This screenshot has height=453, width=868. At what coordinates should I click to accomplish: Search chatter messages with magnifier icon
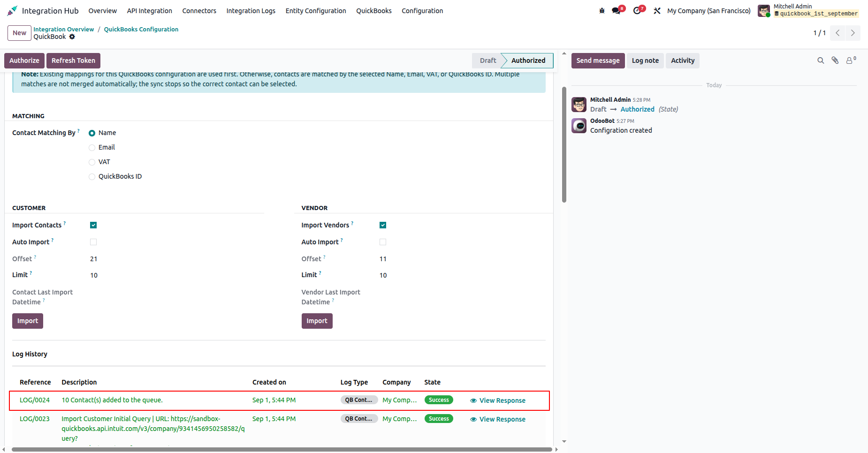pos(821,60)
